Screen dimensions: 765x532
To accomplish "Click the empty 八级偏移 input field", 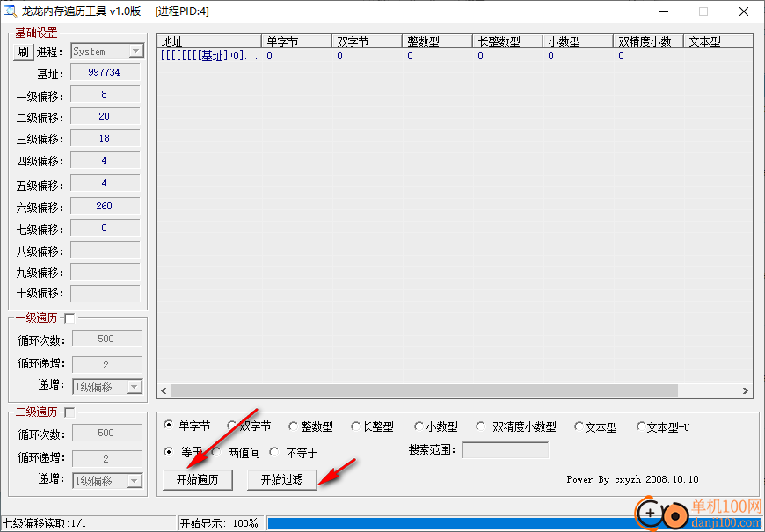I will point(105,250).
